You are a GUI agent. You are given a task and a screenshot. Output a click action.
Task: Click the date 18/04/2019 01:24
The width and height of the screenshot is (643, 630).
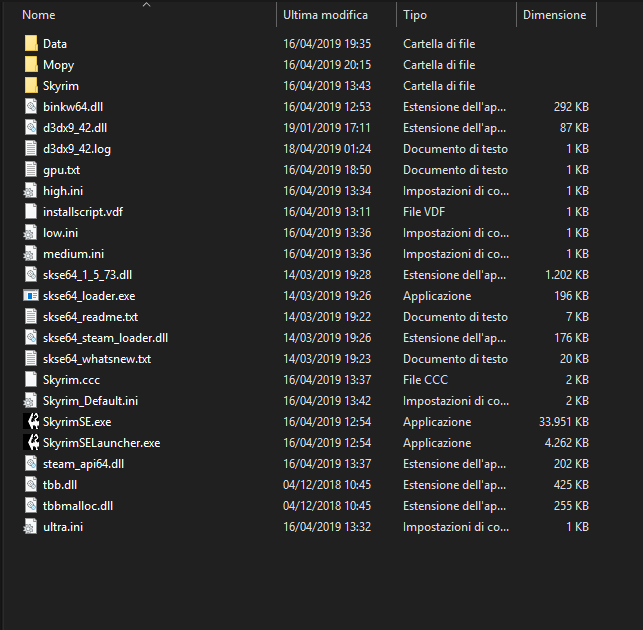pos(327,148)
